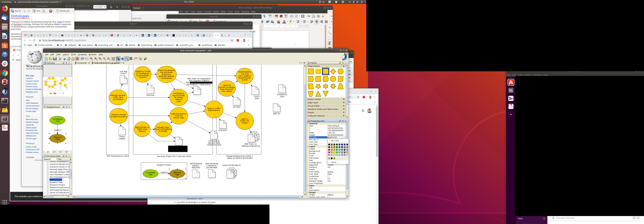
Task: Enable the Underlined checkbox in Properties View
Action: tap(328, 176)
